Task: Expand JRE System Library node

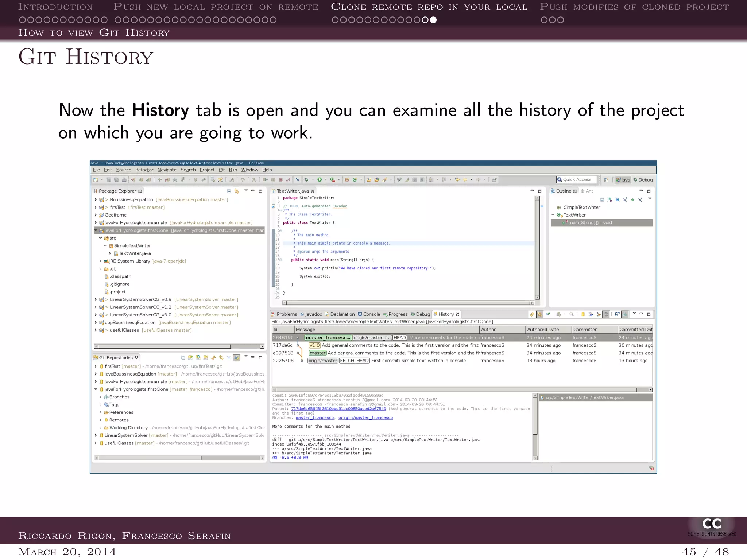Action: click(x=101, y=261)
